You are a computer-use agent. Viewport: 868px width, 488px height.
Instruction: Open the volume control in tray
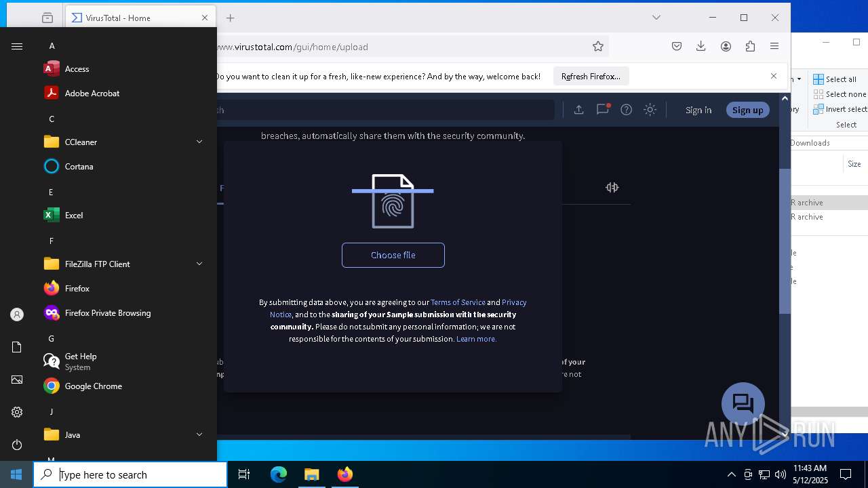[781, 474]
